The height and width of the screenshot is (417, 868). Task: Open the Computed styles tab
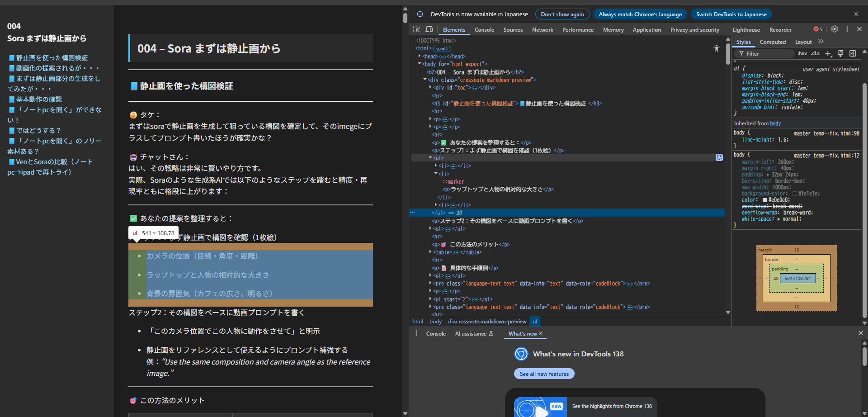coord(773,42)
